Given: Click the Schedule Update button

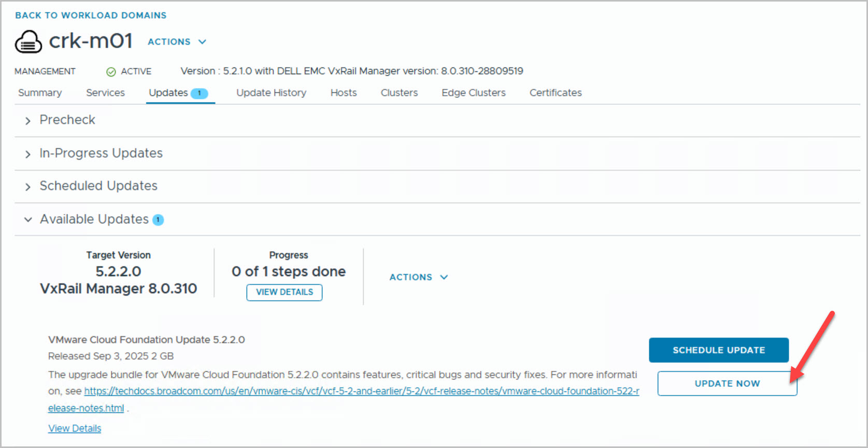Looking at the screenshot, I should click(x=719, y=350).
